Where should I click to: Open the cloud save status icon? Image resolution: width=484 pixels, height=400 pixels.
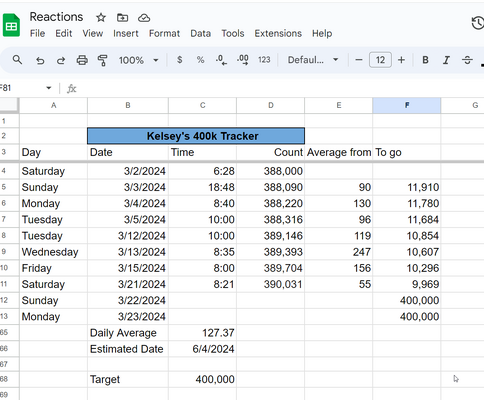point(144,18)
